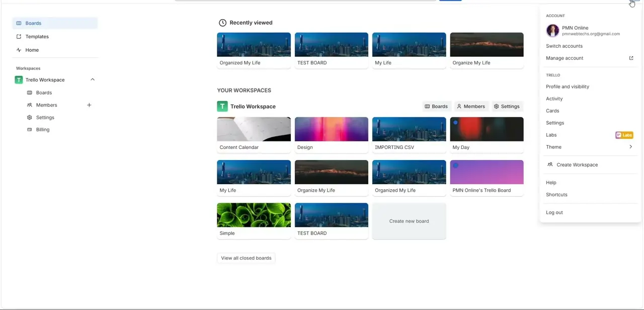
Task: Collapse Trello Workspace chevron in sidebar
Action: coord(93,80)
